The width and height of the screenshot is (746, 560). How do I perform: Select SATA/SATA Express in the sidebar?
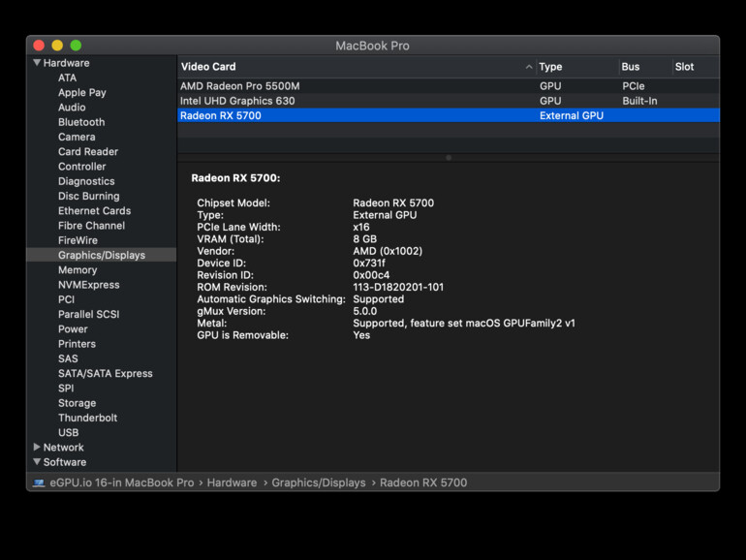click(x=106, y=373)
